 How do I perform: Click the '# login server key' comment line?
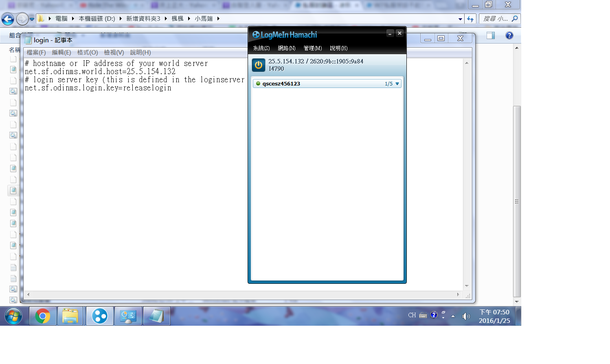(x=135, y=80)
